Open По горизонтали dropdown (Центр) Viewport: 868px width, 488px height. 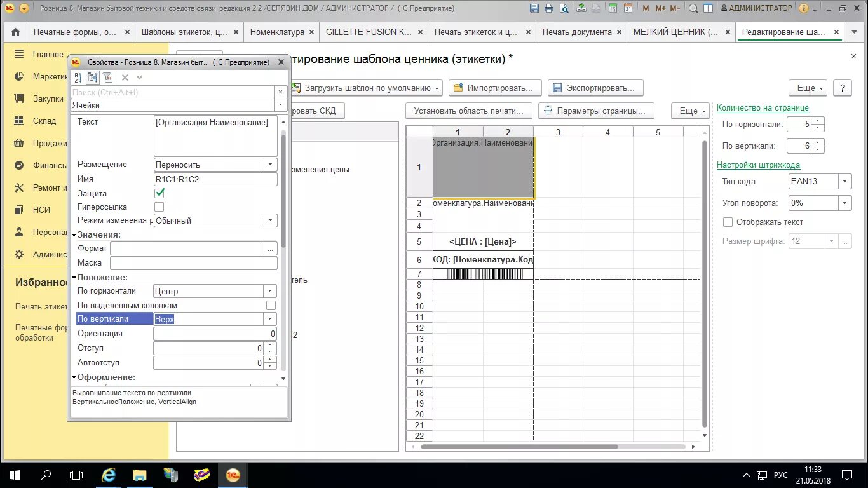click(x=271, y=291)
